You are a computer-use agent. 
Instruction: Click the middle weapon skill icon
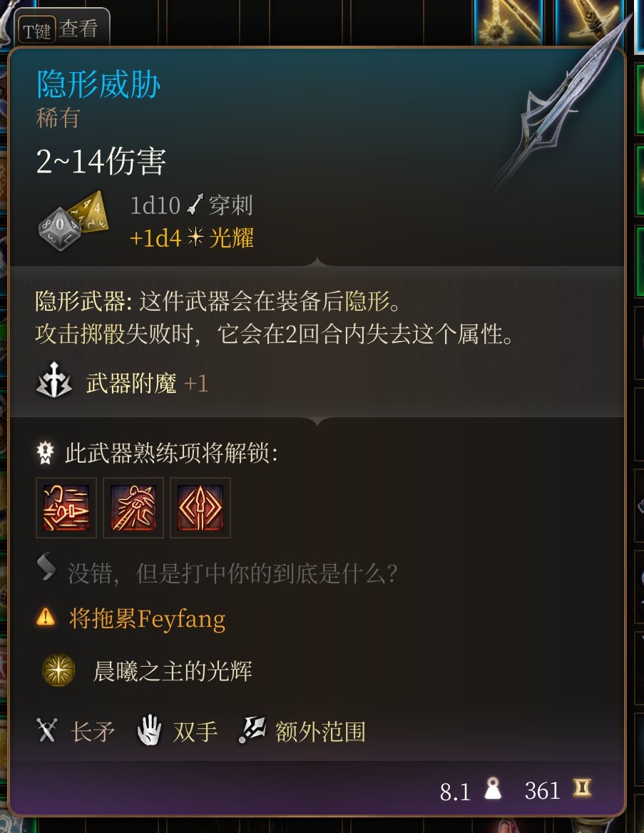pyautogui.click(x=133, y=508)
